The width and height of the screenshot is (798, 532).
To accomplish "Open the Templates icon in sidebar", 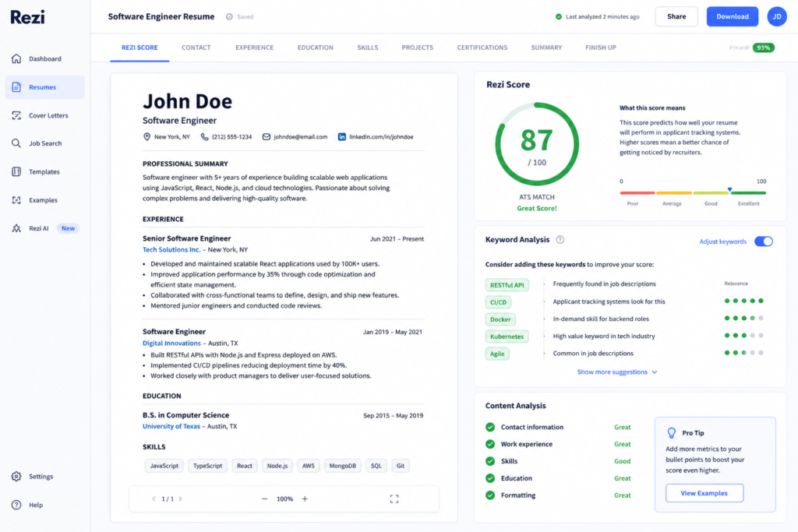I will 16,172.
